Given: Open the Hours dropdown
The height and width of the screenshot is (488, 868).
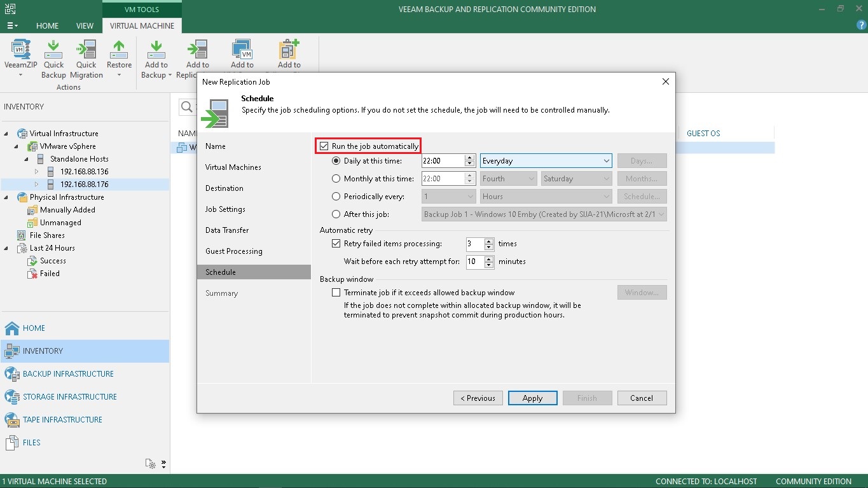Looking at the screenshot, I should click(546, 197).
